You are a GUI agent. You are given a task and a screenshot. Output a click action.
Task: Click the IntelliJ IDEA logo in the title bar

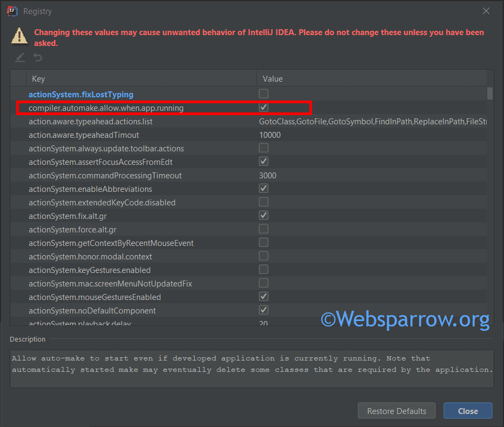pos(12,11)
